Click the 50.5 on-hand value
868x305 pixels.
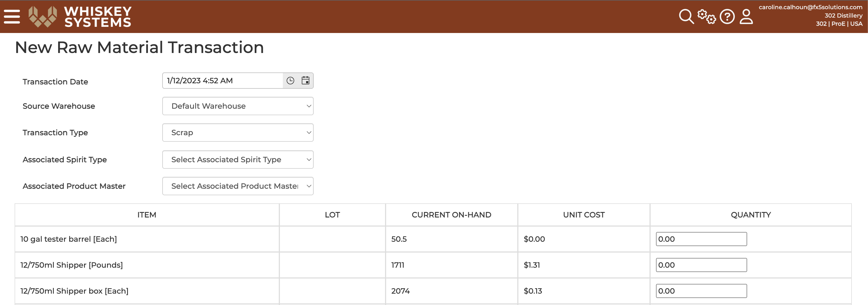click(x=399, y=239)
